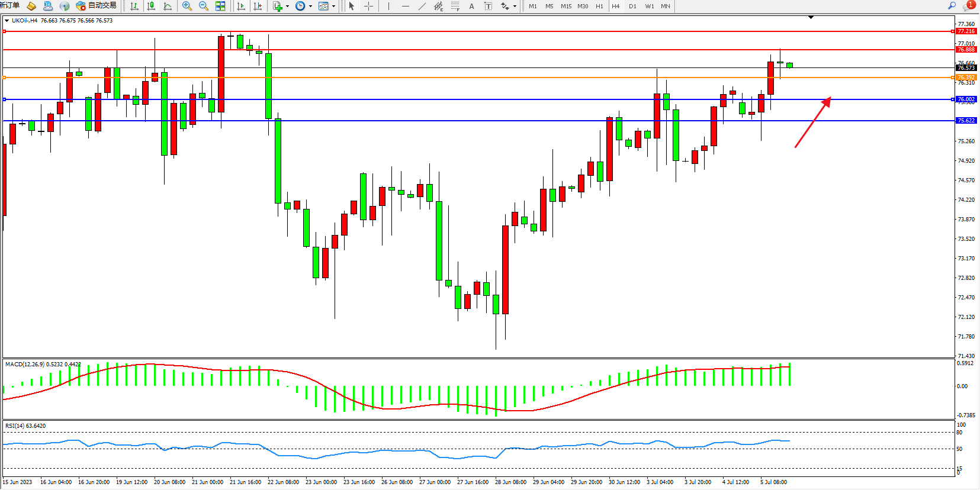Click the 新订单 new order button
The height and width of the screenshot is (490, 980).
click(x=10, y=5)
